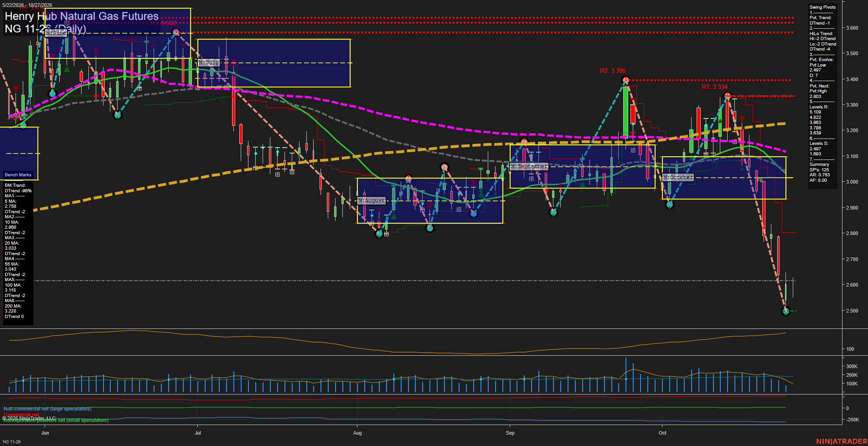The width and height of the screenshot is (868, 446).
Task: Click the "Swing Pivots" panel heading
Action: [822, 7]
